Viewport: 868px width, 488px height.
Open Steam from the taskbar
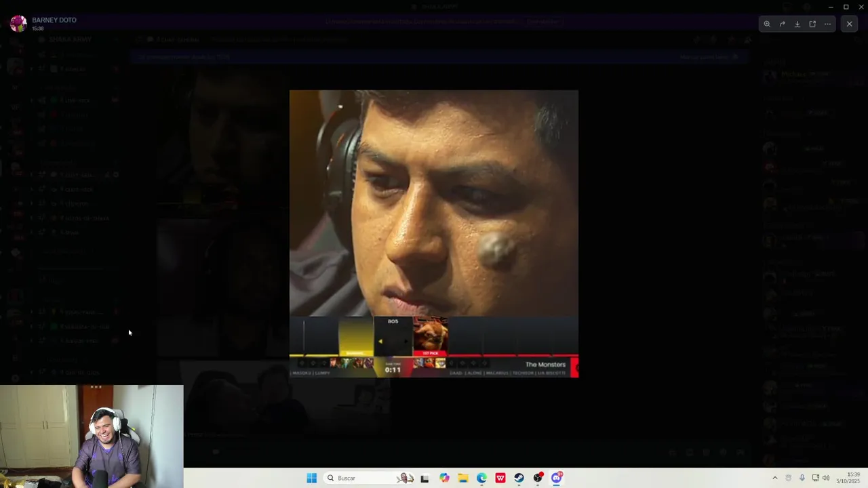point(519,478)
